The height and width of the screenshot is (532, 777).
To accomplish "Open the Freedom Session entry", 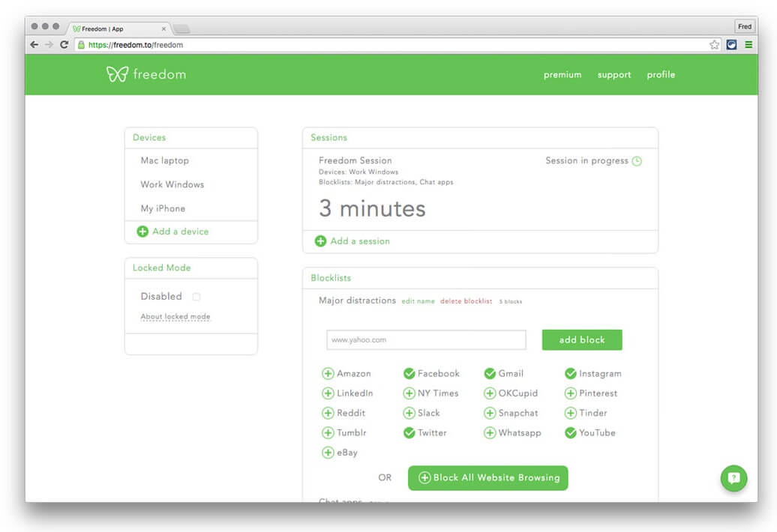I will 355,160.
